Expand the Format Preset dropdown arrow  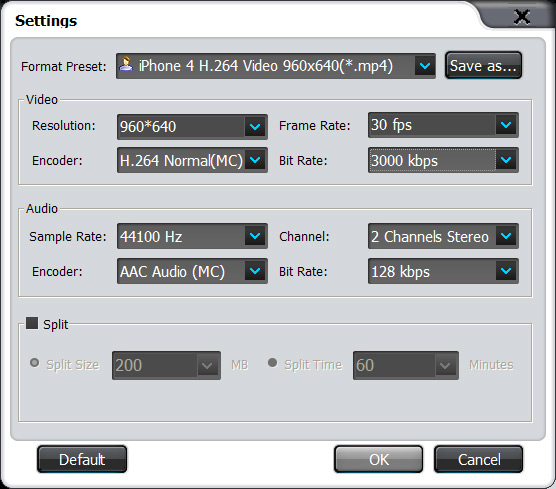click(424, 66)
